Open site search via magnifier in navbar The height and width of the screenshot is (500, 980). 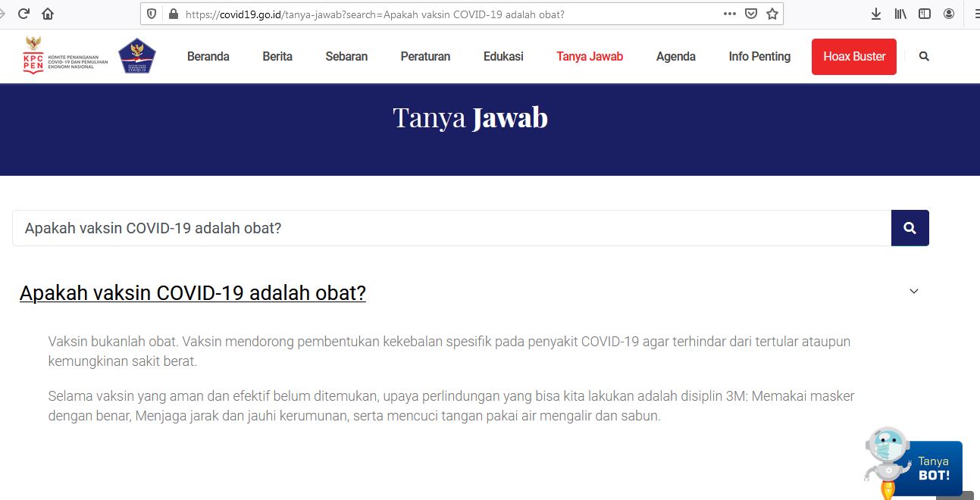click(924, 56)
